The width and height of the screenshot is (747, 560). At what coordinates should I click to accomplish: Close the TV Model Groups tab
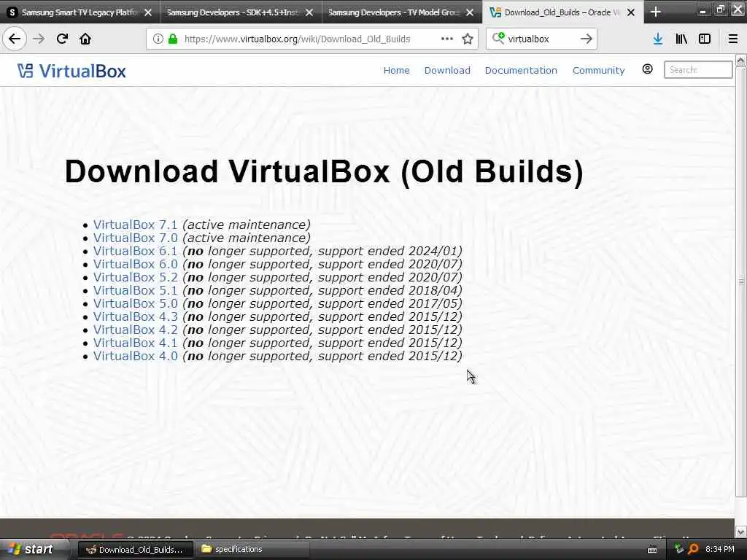point(470,12)
